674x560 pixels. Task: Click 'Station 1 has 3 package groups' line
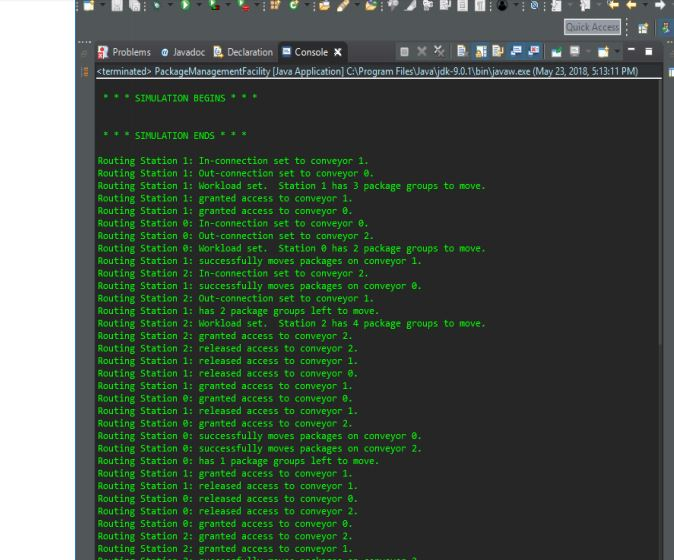[291, 186]
